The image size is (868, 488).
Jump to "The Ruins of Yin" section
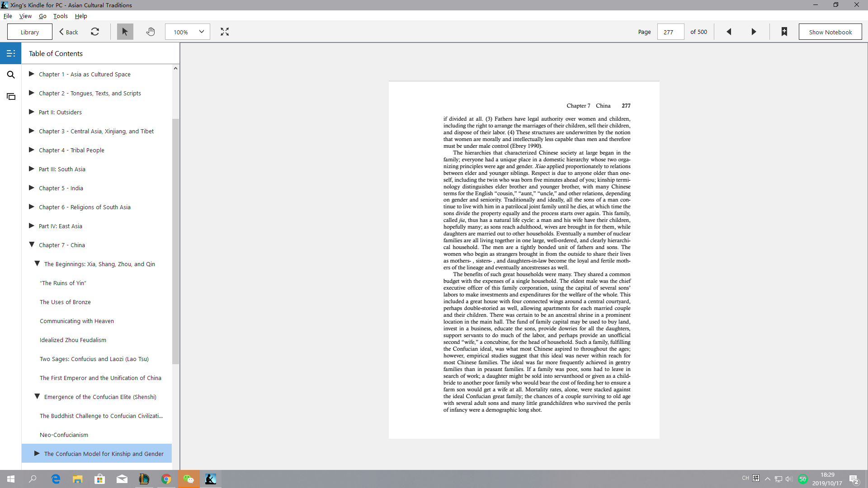[x=63, y=283]
